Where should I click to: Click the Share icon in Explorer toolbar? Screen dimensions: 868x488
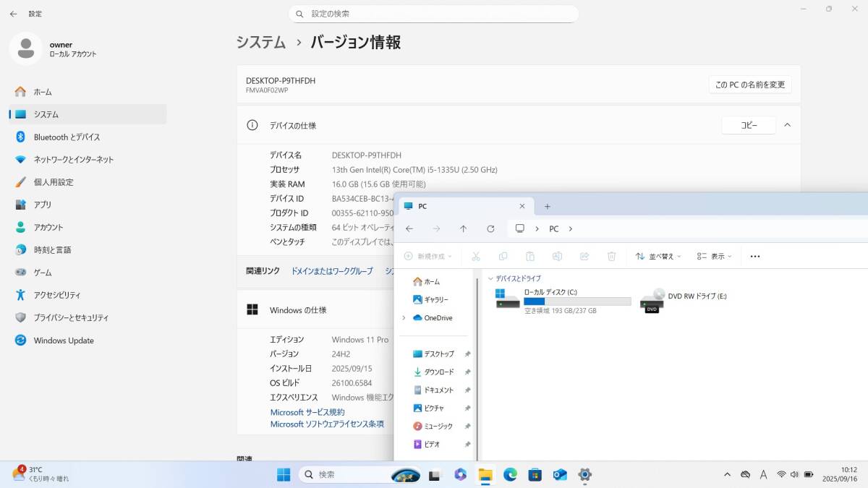(x=584, y=256)
